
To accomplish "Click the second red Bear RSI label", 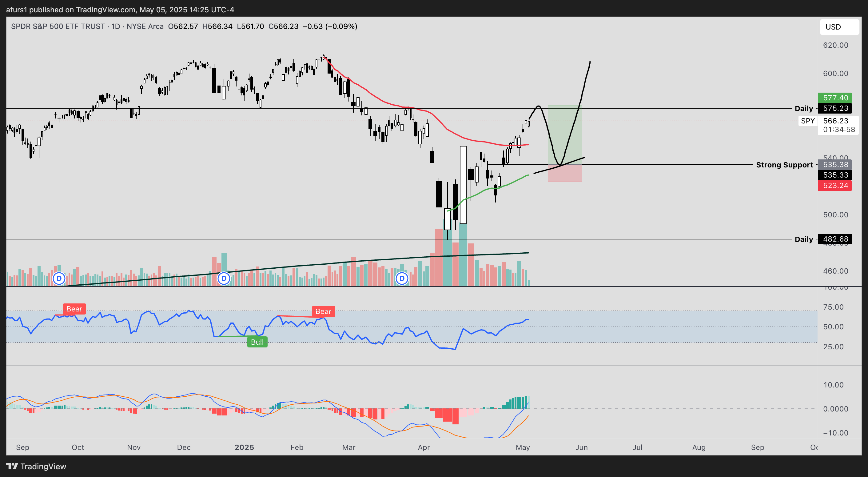I will (x=324, y=311).
